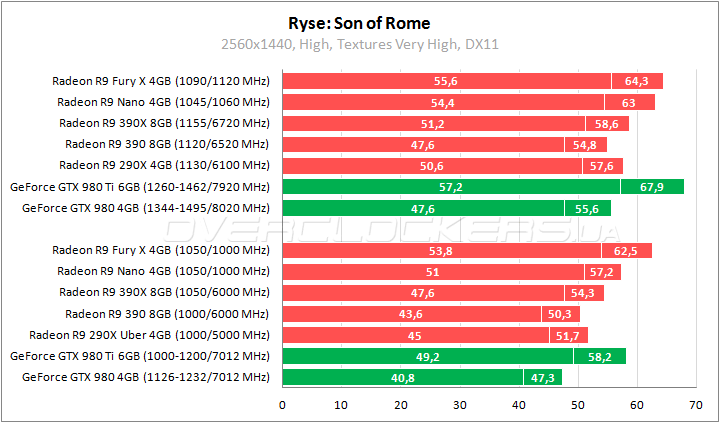Click the subtitle "2560x1440, High, Textures Very High, DX11"
The image size is (720, 423).
(359, 44)
